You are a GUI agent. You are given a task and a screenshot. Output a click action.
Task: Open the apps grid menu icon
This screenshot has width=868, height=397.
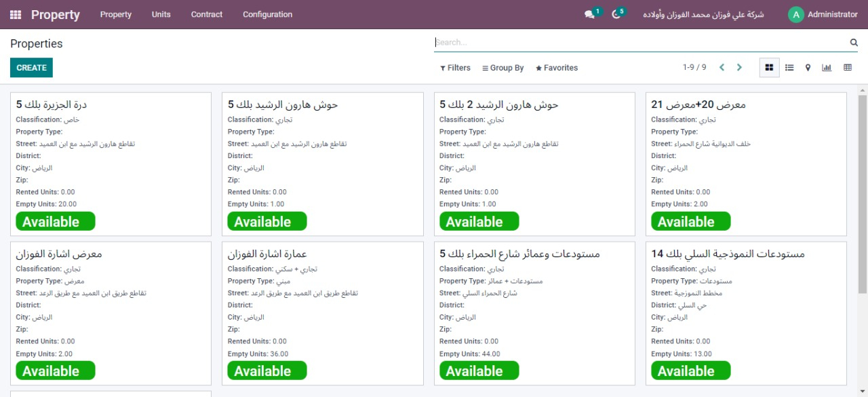click(16, 14)
